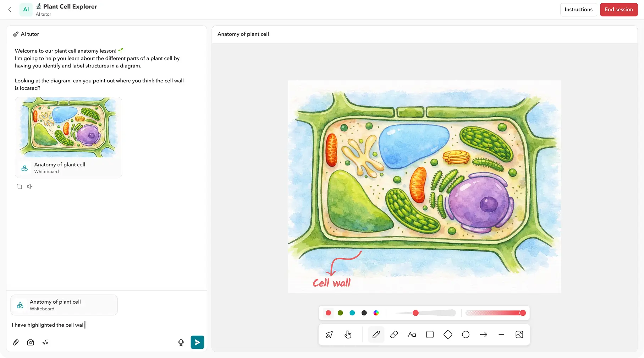Attach a file with paperclip icon

coord(16,342)
